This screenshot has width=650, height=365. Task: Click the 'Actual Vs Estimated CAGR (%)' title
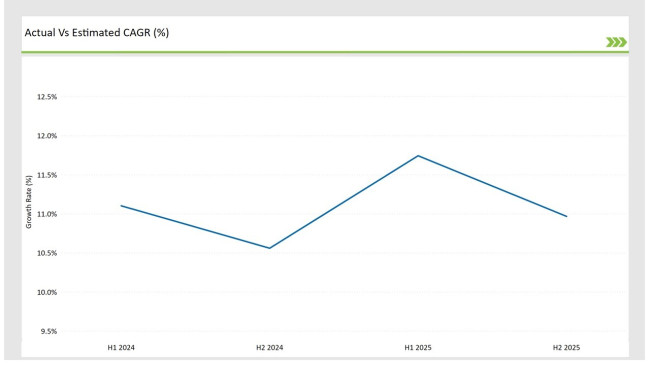(x=97, y=33)
